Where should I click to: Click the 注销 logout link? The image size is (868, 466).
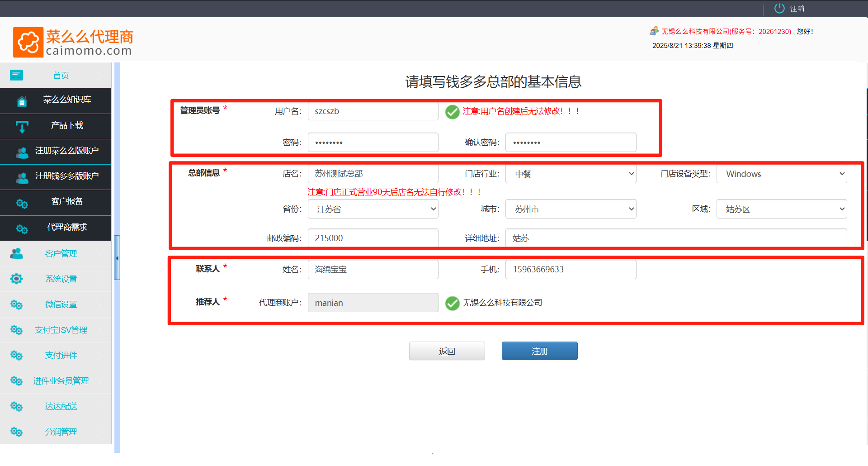point(797,9)
